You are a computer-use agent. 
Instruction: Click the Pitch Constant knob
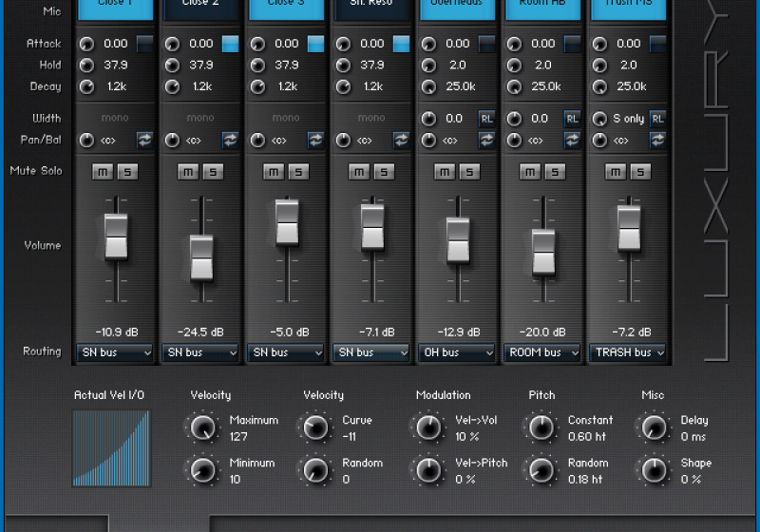pos(541,427)
